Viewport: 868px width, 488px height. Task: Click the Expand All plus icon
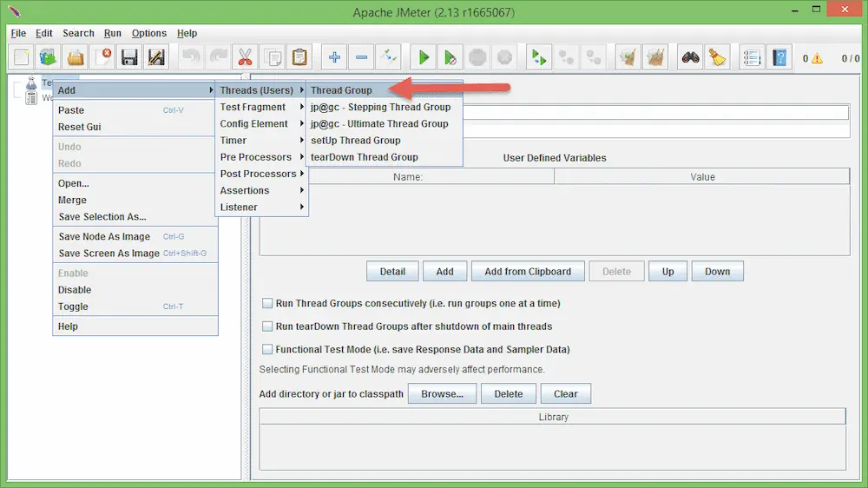click(334, 57)
